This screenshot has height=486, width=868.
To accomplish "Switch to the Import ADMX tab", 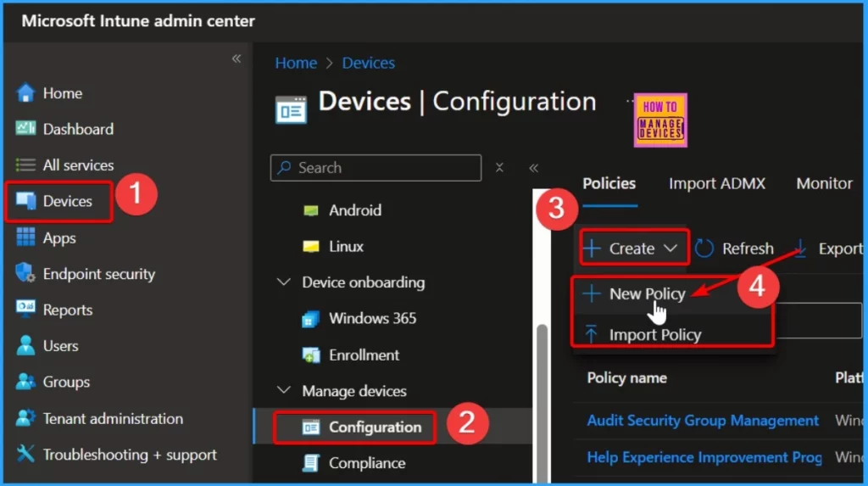I will click(x=717, y=183).
